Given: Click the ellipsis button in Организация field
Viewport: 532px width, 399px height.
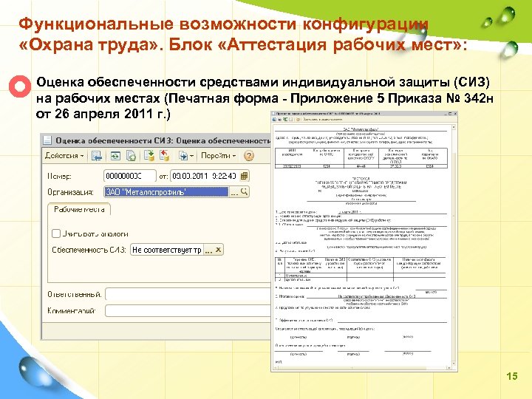Looking at the screenshot, I should pos(234,192).
